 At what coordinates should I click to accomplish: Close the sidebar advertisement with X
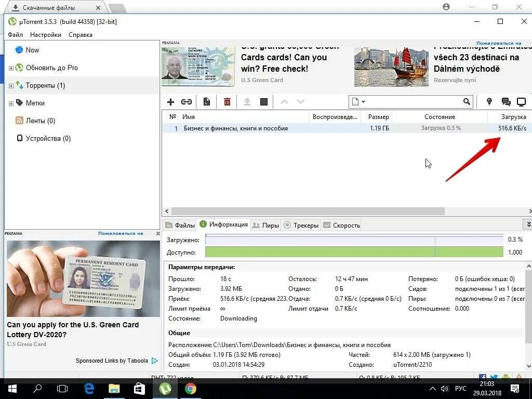coord(158,233)
